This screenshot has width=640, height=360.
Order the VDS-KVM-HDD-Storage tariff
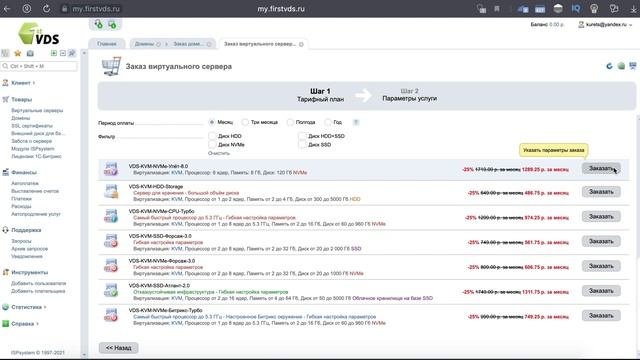pyautogui.click(x=601, y=191)
